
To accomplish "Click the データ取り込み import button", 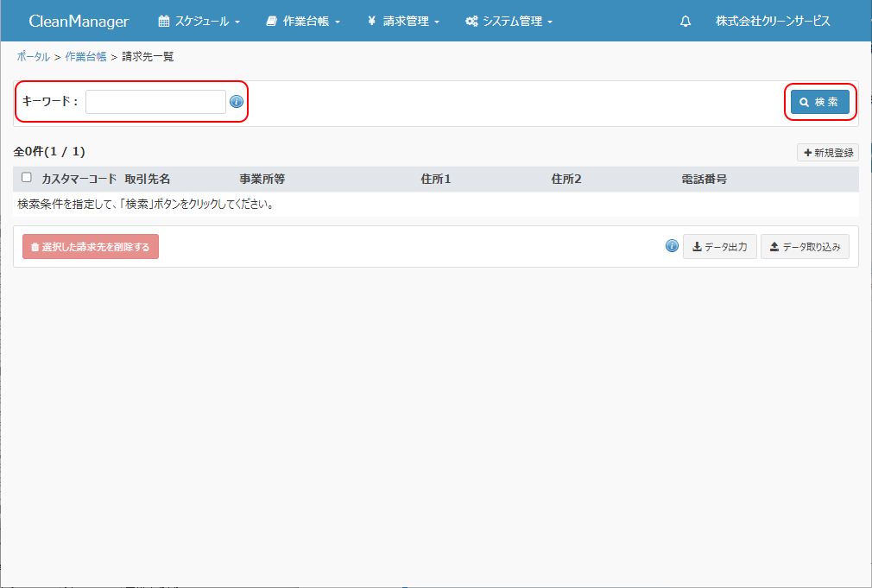I will coord(805,247).
